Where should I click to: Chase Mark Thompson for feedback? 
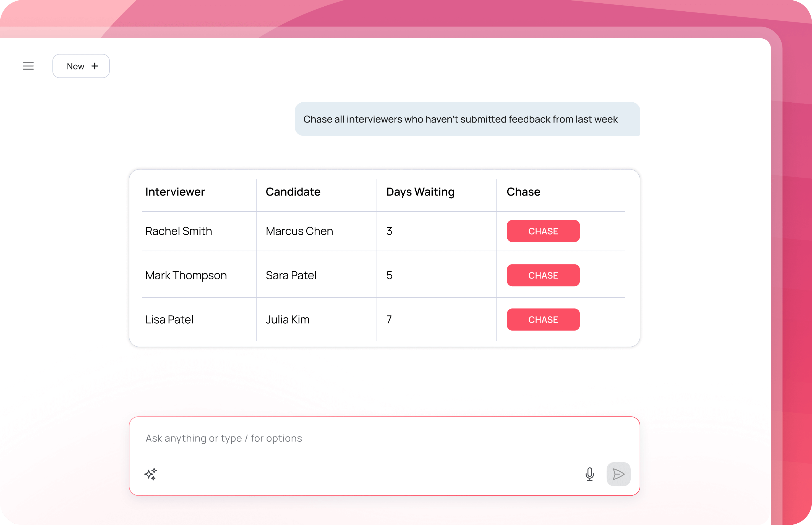click(x=543, y=276)
